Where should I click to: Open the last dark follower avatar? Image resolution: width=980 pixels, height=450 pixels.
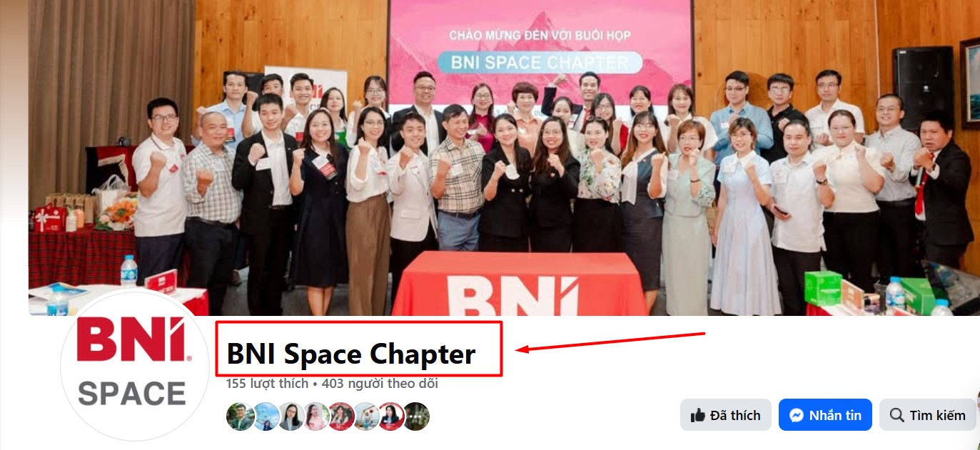(416, 416)
